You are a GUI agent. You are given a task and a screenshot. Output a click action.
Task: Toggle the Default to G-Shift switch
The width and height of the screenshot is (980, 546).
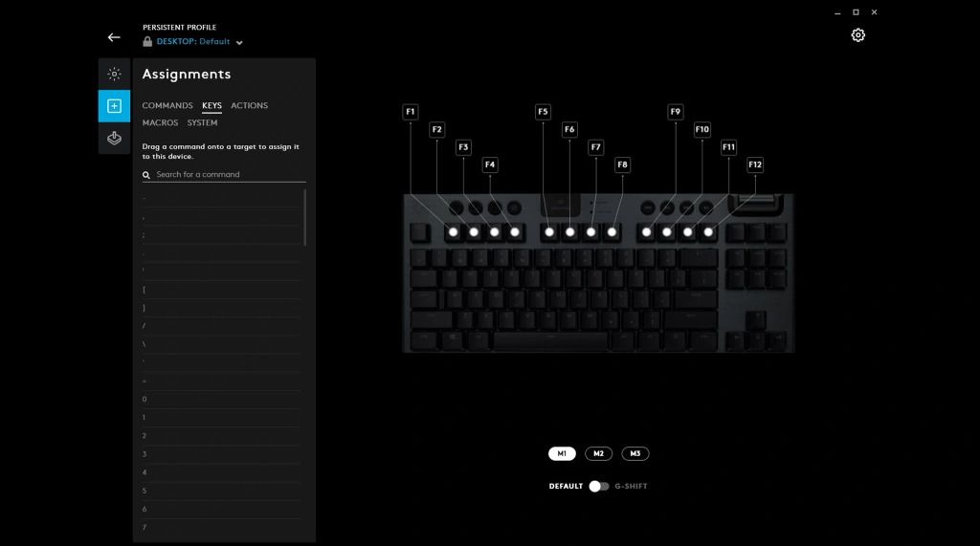pyautogui.click(x=599, y=486)
